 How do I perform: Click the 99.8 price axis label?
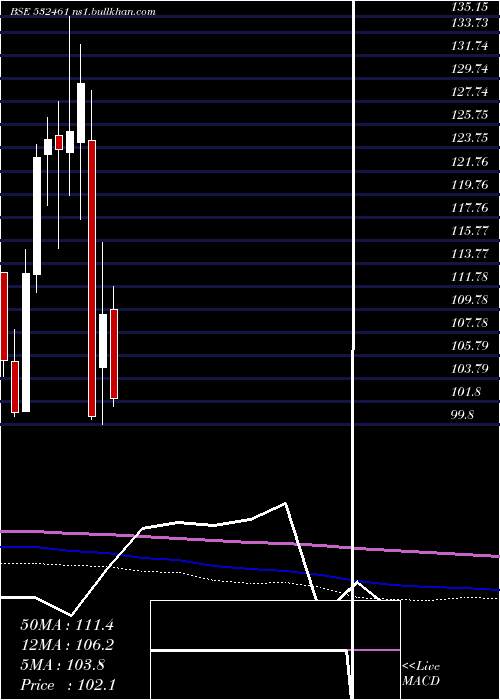pos(463,415)
